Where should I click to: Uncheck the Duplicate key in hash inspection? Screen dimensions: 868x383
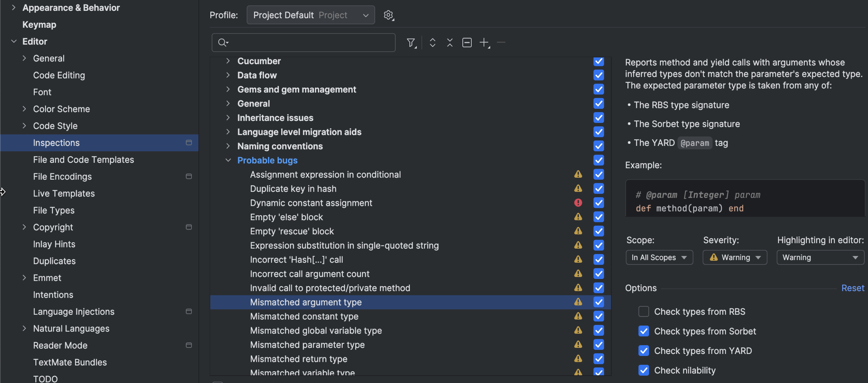[598, 188]
